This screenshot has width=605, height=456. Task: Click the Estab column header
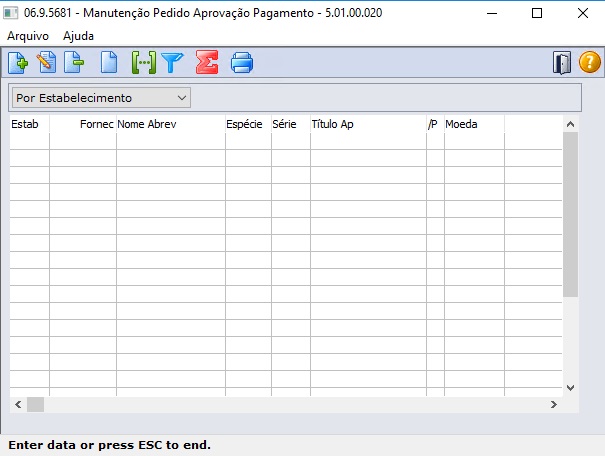click(29, 124)
